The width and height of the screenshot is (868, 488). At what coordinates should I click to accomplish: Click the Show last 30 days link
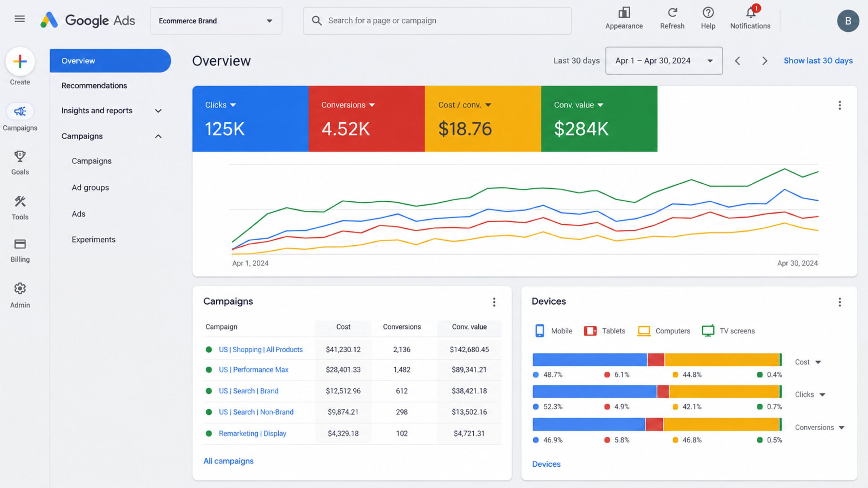pyautogui.click(x=818, y=61)
